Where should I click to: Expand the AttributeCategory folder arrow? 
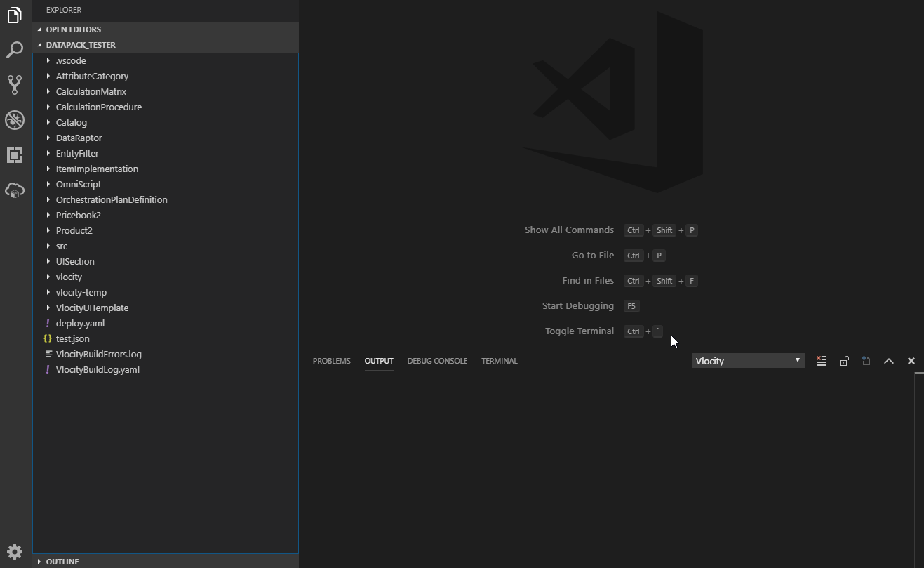pos(48,76)
